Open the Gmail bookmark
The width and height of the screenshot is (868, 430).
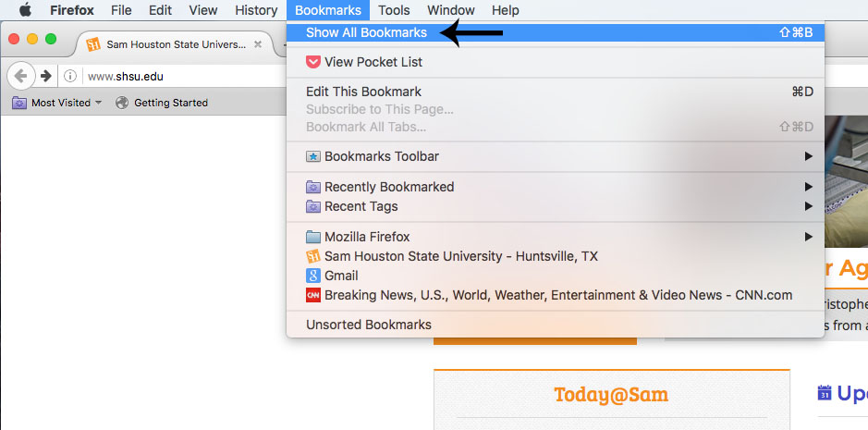click(556, 276)
